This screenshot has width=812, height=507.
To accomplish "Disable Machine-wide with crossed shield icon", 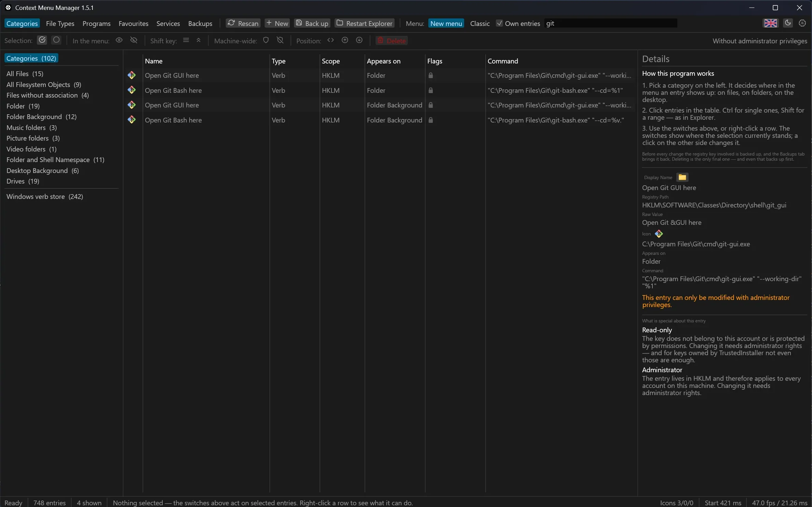I will point(280,40).
